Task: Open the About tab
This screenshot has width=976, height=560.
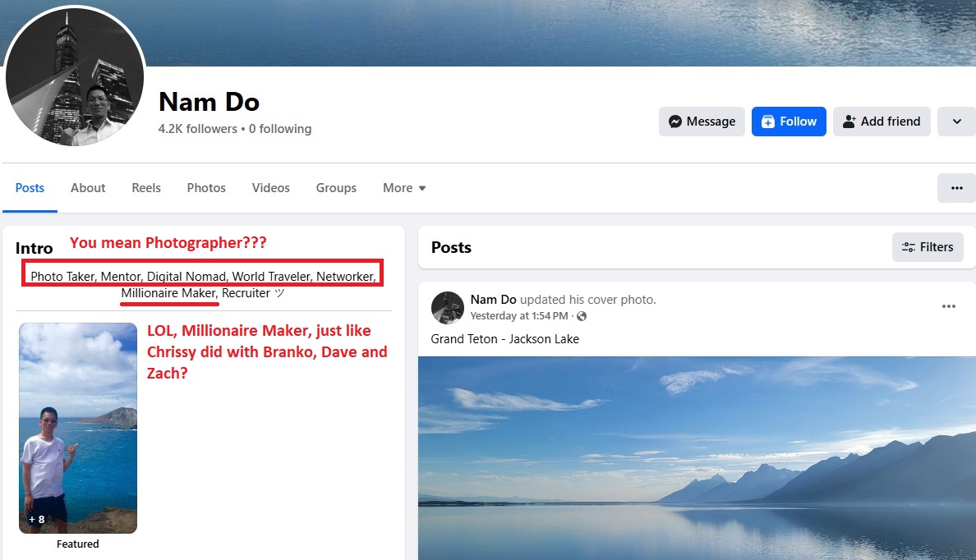Action: click(88, 188)
